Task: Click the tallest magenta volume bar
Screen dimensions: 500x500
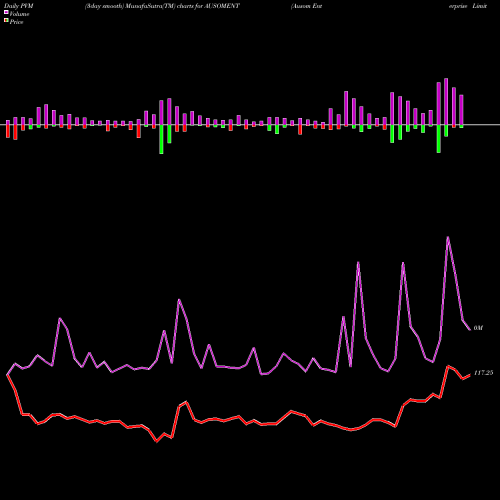Action: [x=446, y=102]
